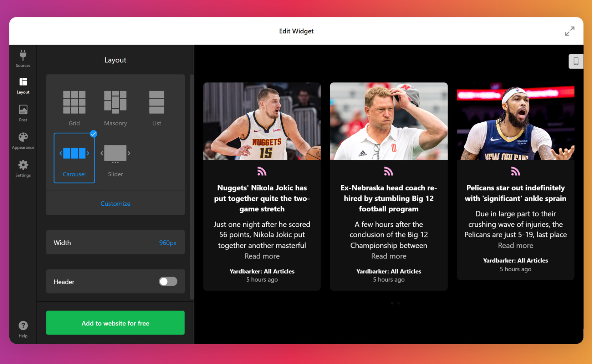Click Read more on Pelicans article

[x=515, y=246]
